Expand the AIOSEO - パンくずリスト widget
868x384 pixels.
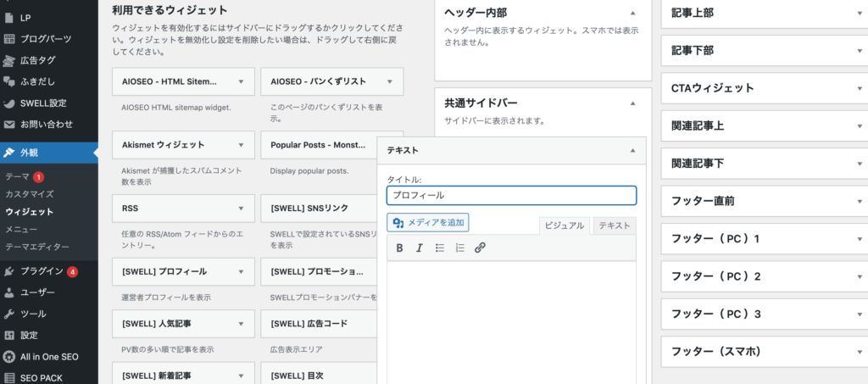(x=390, y=81)
